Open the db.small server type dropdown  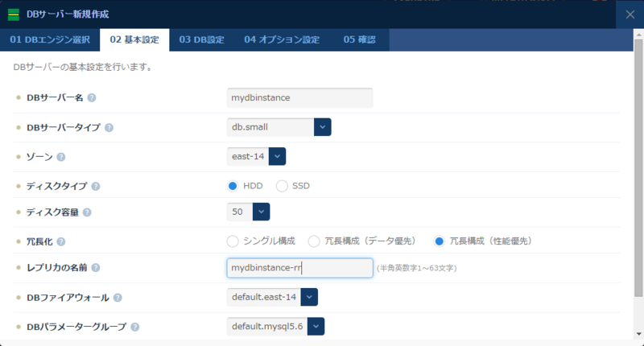(x=279, y=127)
